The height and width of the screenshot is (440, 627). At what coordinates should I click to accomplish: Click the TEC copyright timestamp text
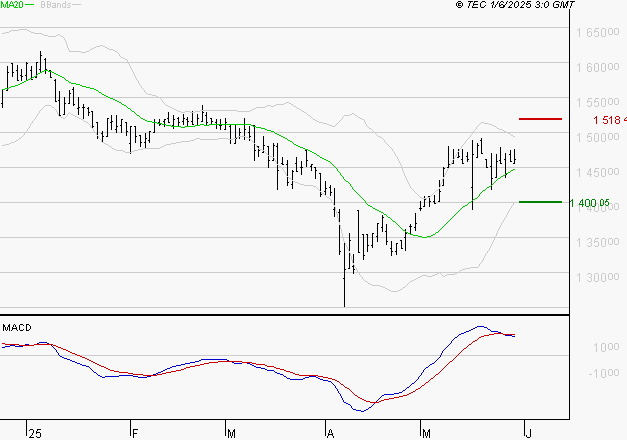tap(515, 6)
